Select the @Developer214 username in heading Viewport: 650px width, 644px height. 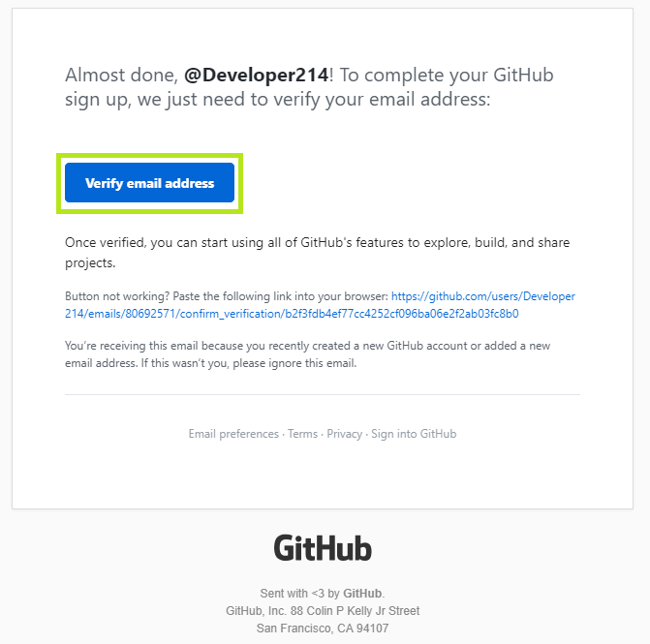click(x=256, y=75)
